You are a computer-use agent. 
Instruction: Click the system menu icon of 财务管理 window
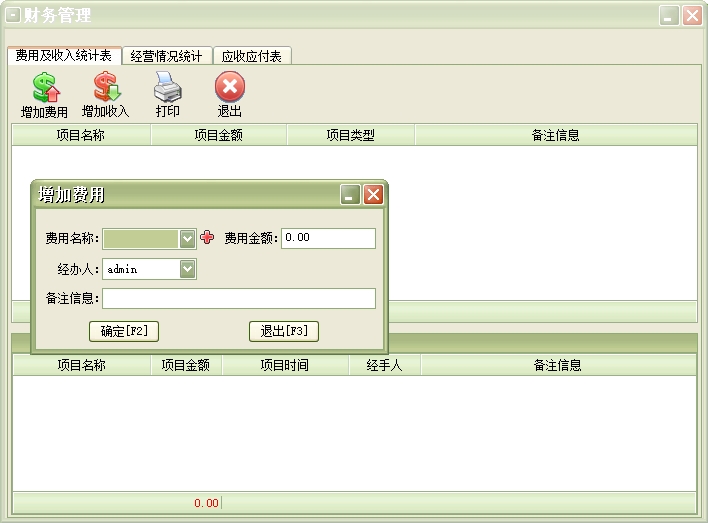coord(14,15)
